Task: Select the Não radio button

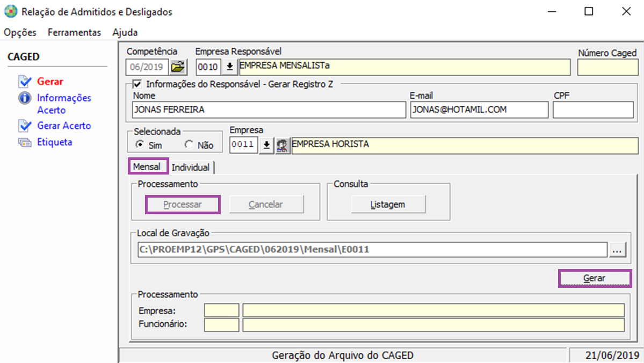Action: [x=189, y=145]
